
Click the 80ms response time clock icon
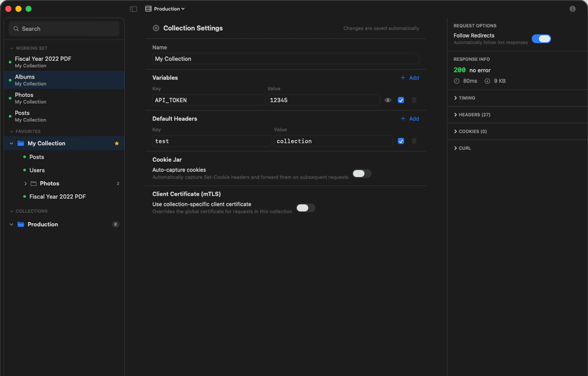[457, 81]
